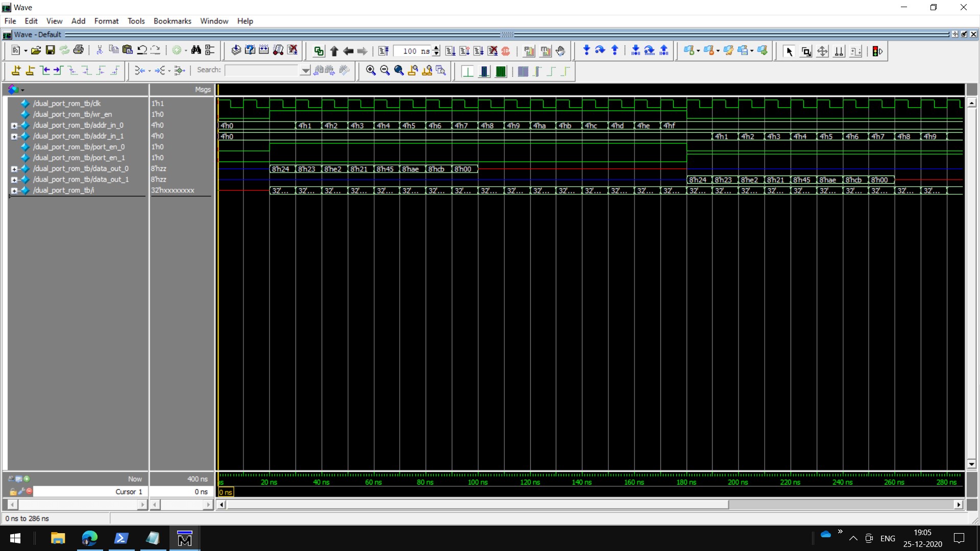
Task: Click the Save floppy disk icon
Action: 50,51
